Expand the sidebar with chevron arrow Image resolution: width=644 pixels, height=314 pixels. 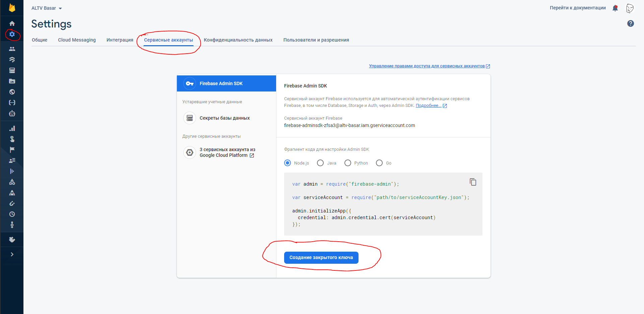[x=12, y=254]
